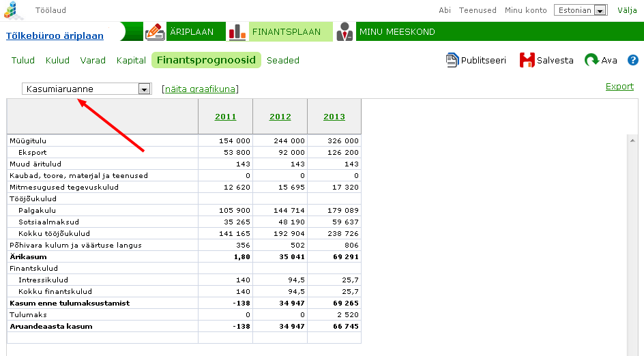Click the Finantsplaan bar chart icon
This screenshot has width=644, height=356.
237,31
